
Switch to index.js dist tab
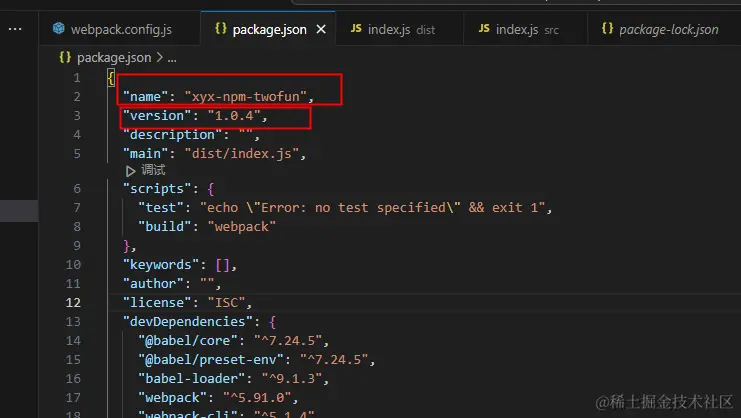pyautogui.click(x=400, y=29)
